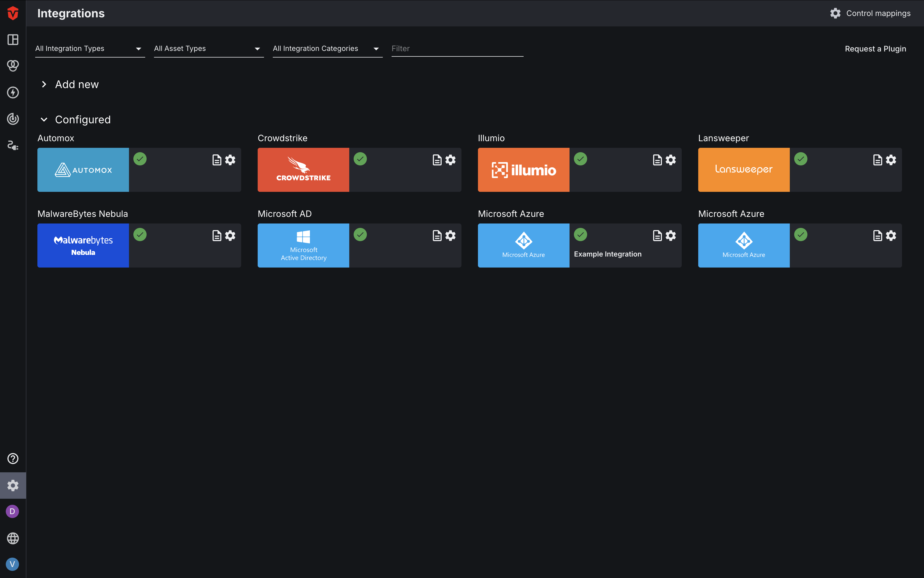View Lansweeper integration document icon
This screenshot has width=924, height=578.
tap(878, 160)
